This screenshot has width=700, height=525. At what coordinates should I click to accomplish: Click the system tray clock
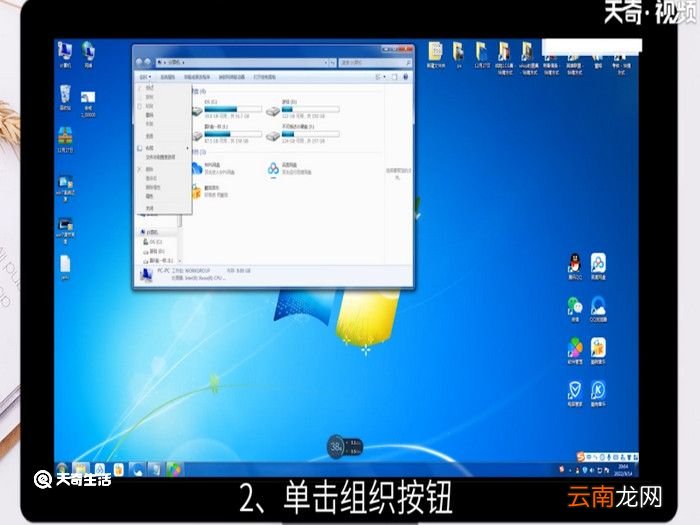(x=623, y=470)
